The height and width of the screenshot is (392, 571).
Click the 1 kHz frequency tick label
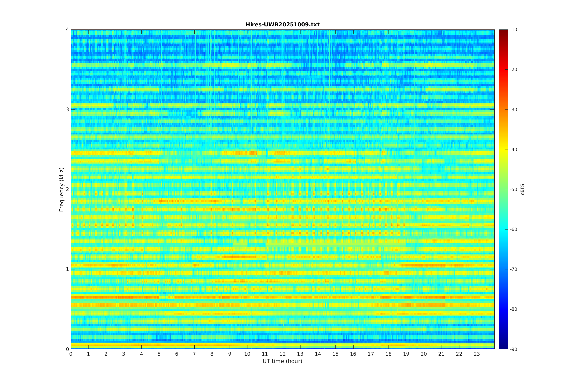pos(67,269)
